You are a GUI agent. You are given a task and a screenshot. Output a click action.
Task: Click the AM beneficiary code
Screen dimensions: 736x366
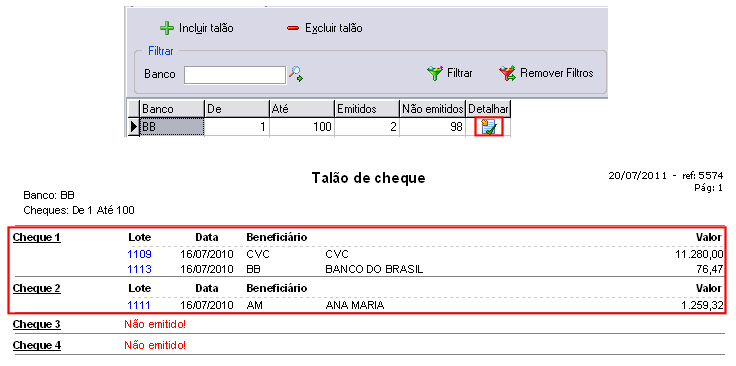(x=253, y=305)
